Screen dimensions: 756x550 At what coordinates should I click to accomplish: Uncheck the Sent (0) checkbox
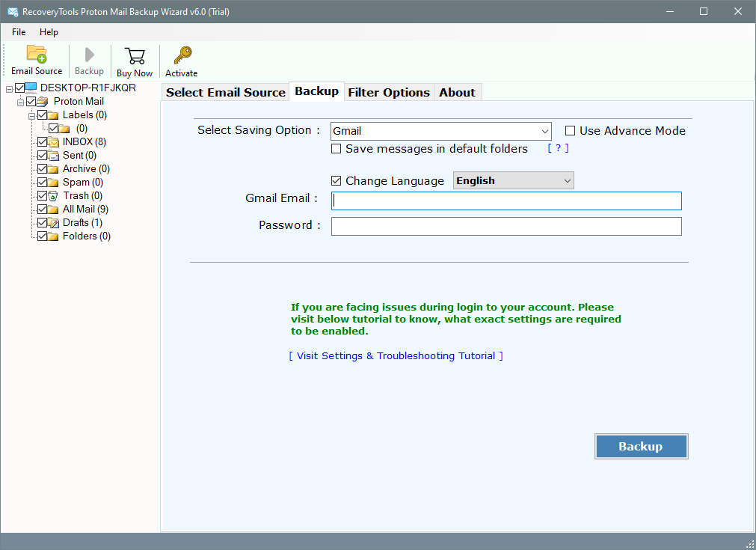pyautogui.click(x=43, y=156)
